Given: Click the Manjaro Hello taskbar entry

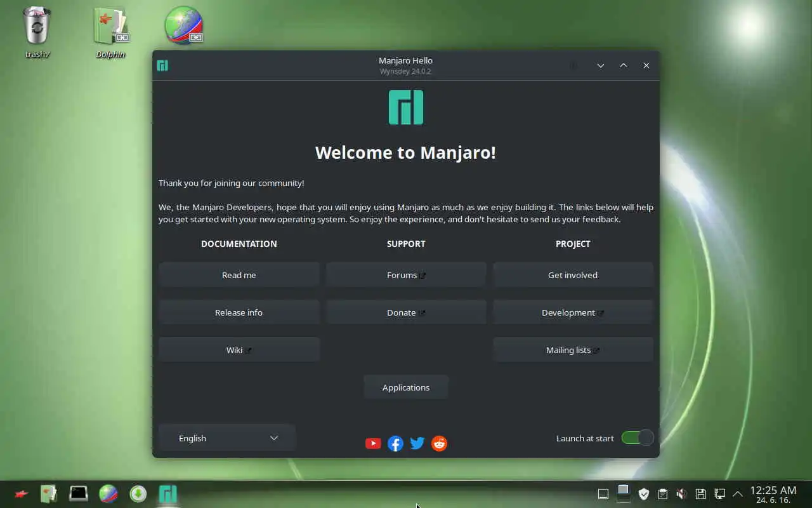Looking at the screenshot, I should click(x=167, y=493).
